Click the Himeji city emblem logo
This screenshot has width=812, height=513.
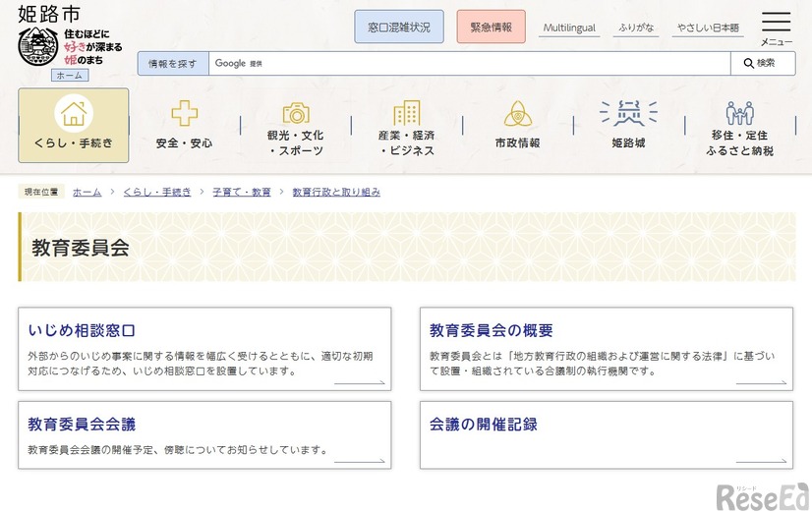coord(39,46)
